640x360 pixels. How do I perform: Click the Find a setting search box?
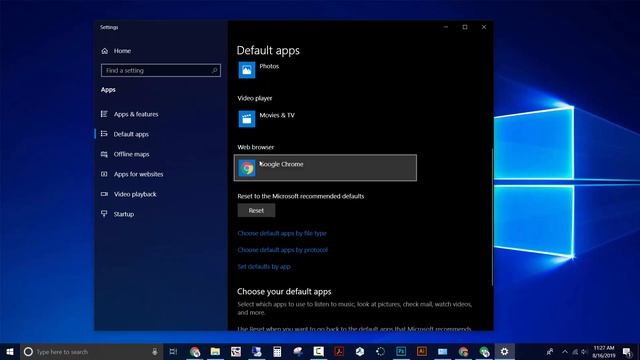click(x=161, y=71)
